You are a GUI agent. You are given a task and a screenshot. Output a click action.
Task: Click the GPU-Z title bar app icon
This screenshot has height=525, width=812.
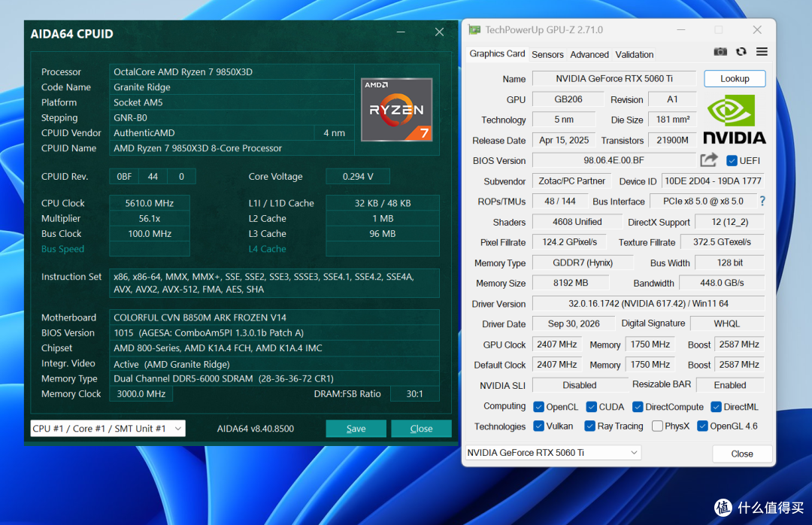coord(474,30)
